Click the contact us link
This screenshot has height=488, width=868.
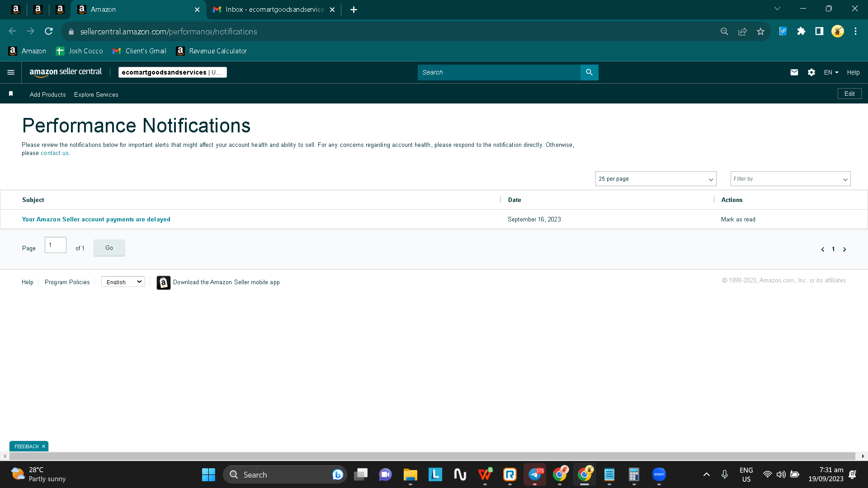pyautogui.click(x=55, y=153)
